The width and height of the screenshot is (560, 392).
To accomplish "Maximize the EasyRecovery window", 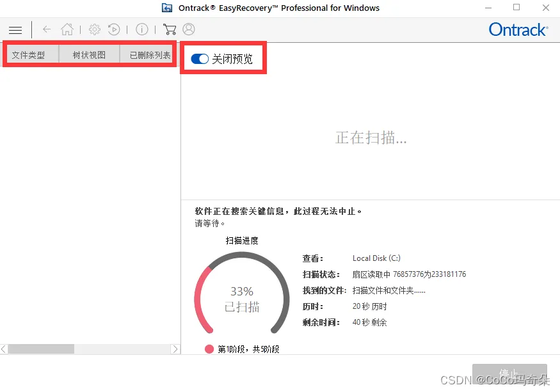I will 516,7.
